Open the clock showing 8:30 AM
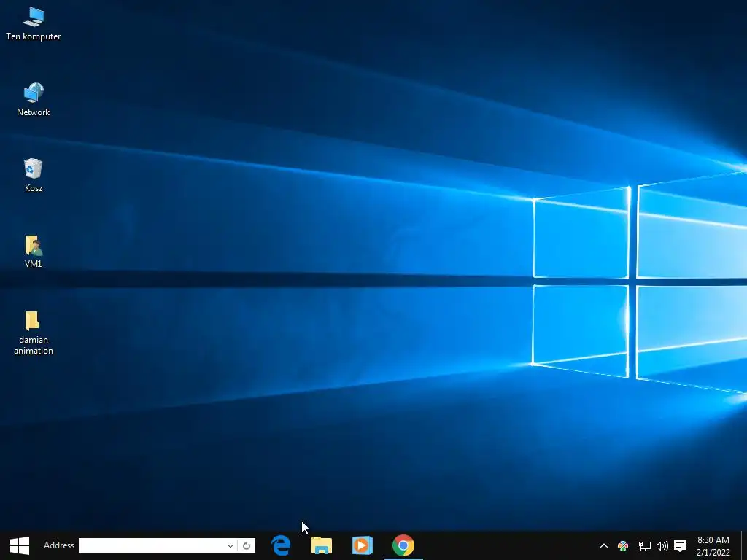Image resolution: width=747 pixels, height=560 pixels. [x=713, y=545]
